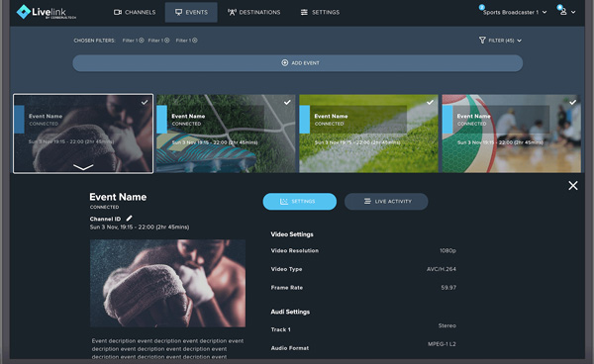Remove the third Filter 1 chip

pos(195,41)
